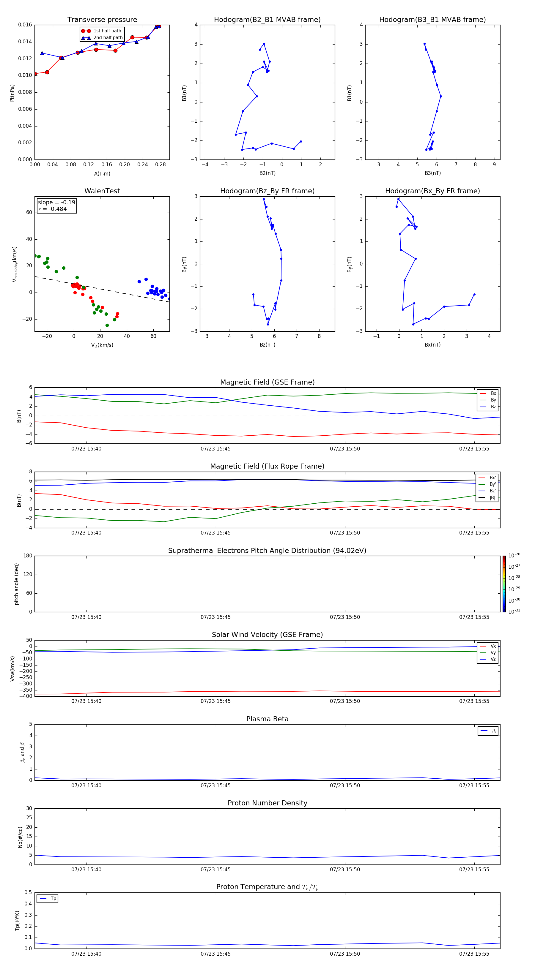The height and width of the screenshot is (980, 535).
Task: Click the Bz' legend entry in Flux Rope plot
Action: 487,491
